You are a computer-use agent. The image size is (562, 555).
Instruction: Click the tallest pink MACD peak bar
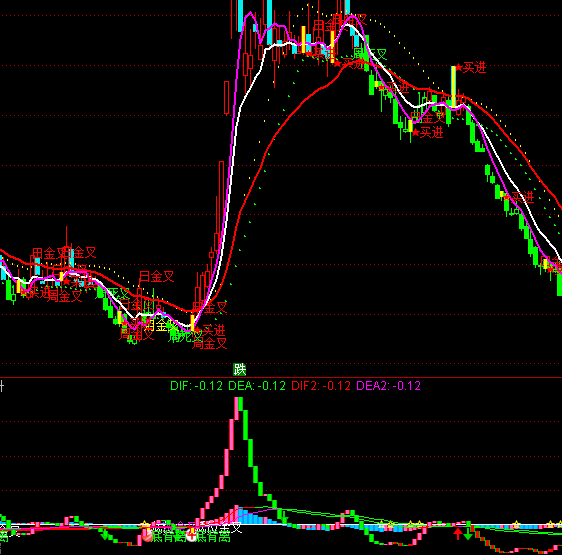(237, 408)
